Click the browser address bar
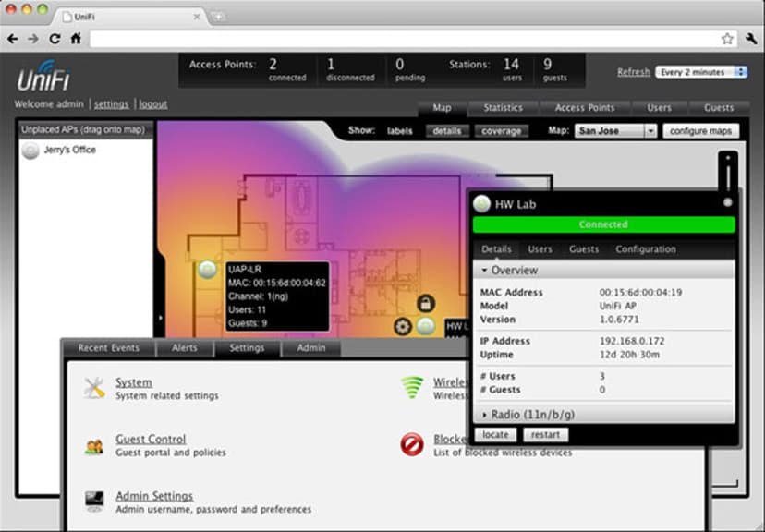The width and height of the screenshot is (765, 532). tap(405, 39)
